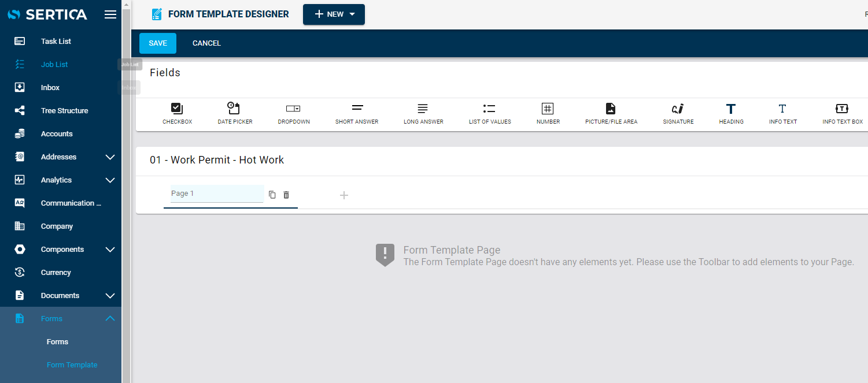Expand the Addresses section
The height and width of the screenshot is (383, 868).
tap(110, 157)
